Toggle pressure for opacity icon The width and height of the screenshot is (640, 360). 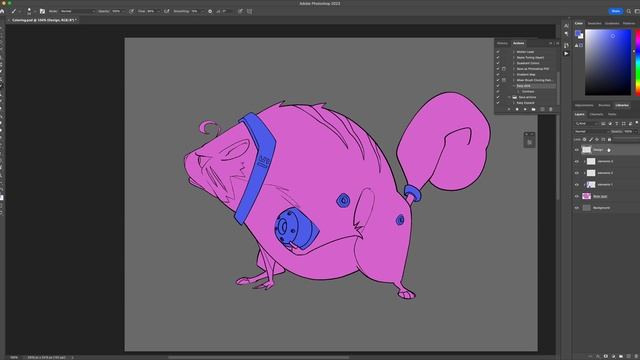coord(131,11)
